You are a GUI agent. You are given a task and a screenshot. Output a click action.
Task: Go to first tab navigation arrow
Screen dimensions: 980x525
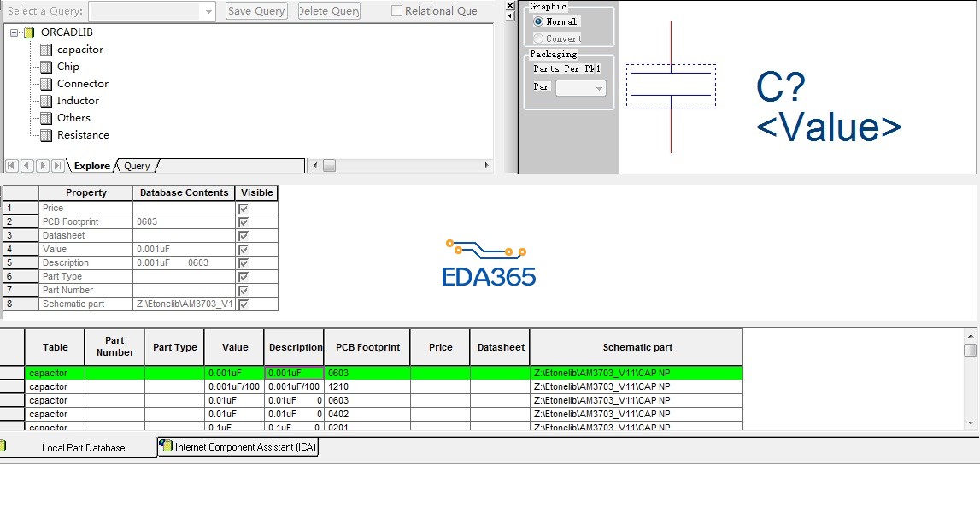coord(11,166)
